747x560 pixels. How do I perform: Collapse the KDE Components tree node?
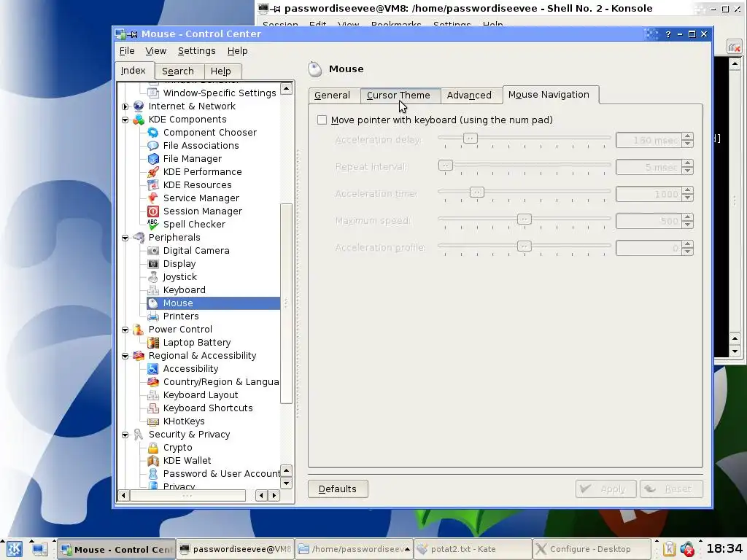[125, 120]
